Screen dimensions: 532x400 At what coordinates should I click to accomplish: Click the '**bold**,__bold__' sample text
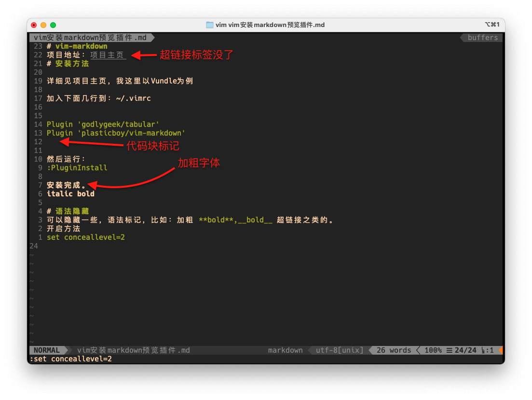[235, 220]
